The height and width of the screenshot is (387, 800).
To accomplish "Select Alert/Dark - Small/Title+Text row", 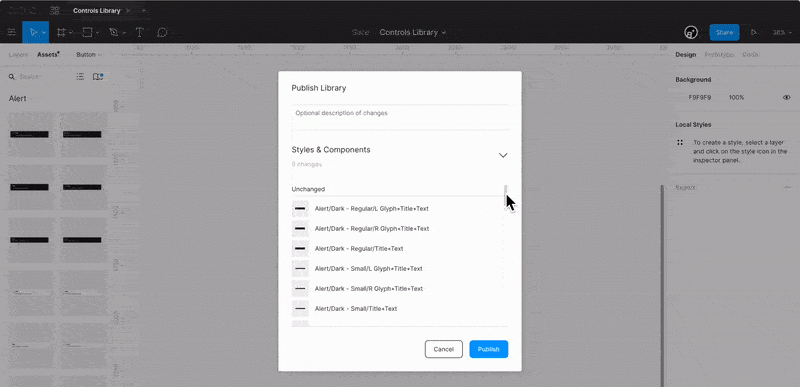I will (399, 308).
